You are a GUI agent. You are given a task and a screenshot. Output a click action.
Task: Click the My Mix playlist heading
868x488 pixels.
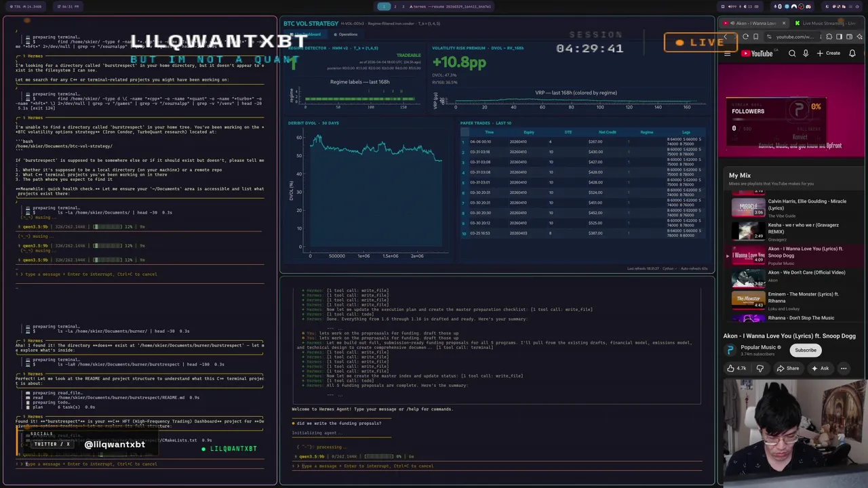coord(740,176)
